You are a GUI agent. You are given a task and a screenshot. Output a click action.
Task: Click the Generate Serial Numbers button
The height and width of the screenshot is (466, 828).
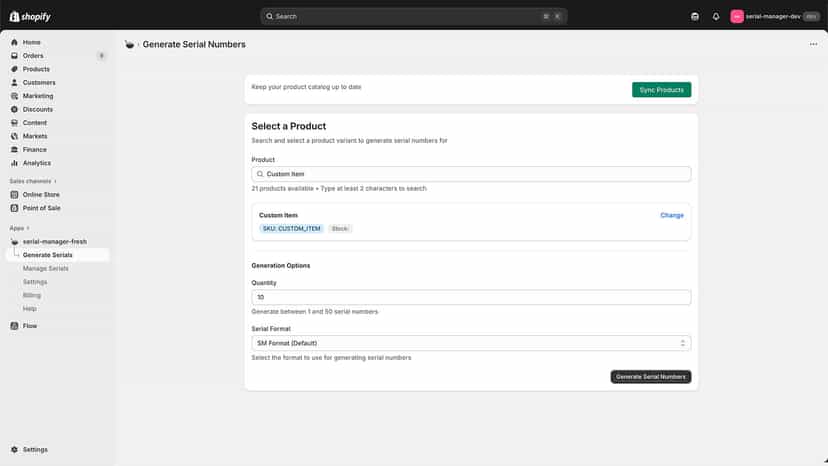[x=651, y=377]
